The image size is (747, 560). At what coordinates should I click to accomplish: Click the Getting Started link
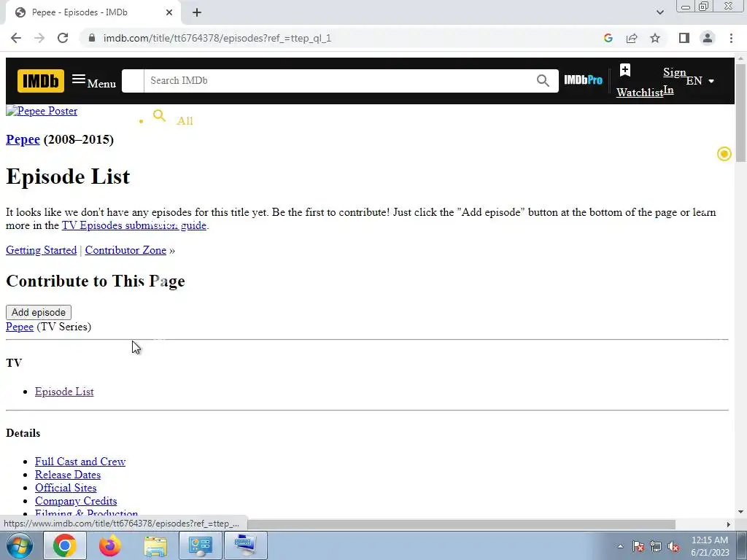(42, 250)
